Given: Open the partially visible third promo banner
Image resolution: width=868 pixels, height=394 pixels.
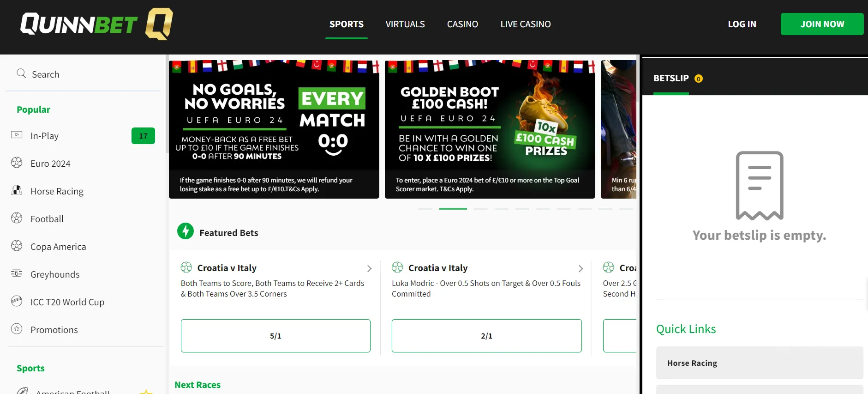Looking at the screenshot, I should pos(618,129).
